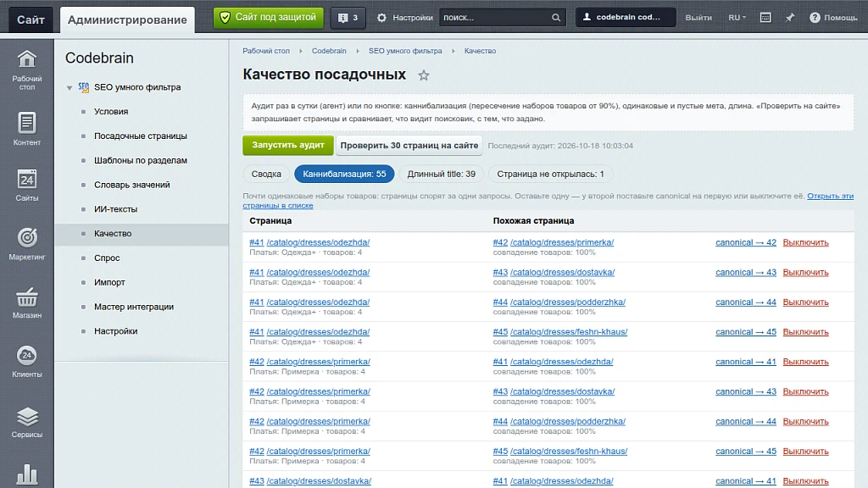
Task: Click the search magnifier icon
Action: click(x=556, y=18)
